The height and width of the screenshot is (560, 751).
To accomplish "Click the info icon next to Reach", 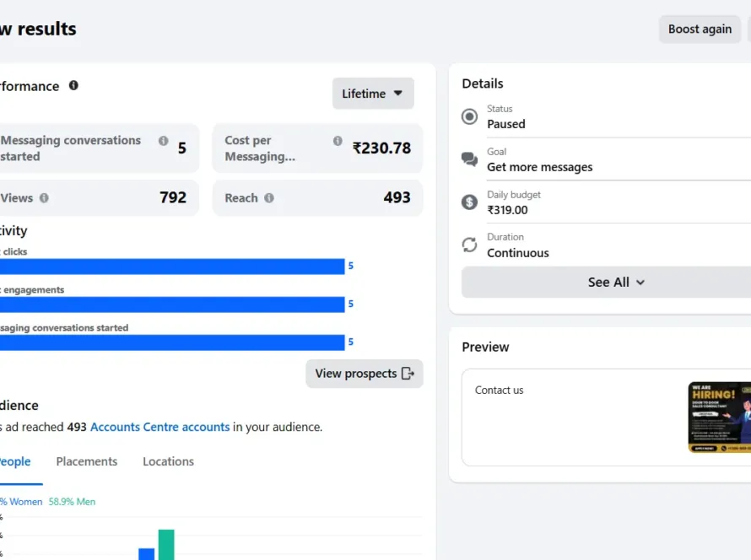I will [269, 198].
